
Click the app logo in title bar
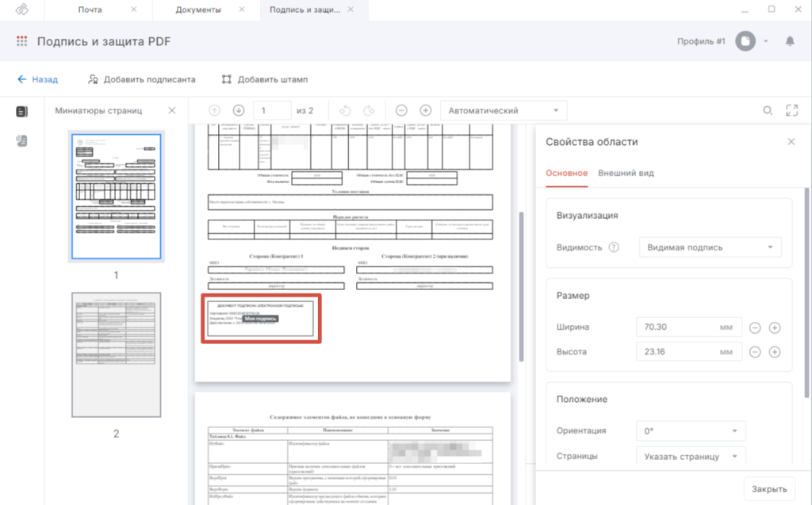pos(21,10)
